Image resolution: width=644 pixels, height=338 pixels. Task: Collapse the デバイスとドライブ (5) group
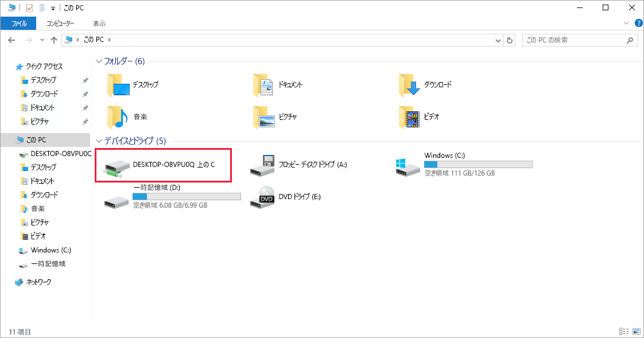(99, 141)
